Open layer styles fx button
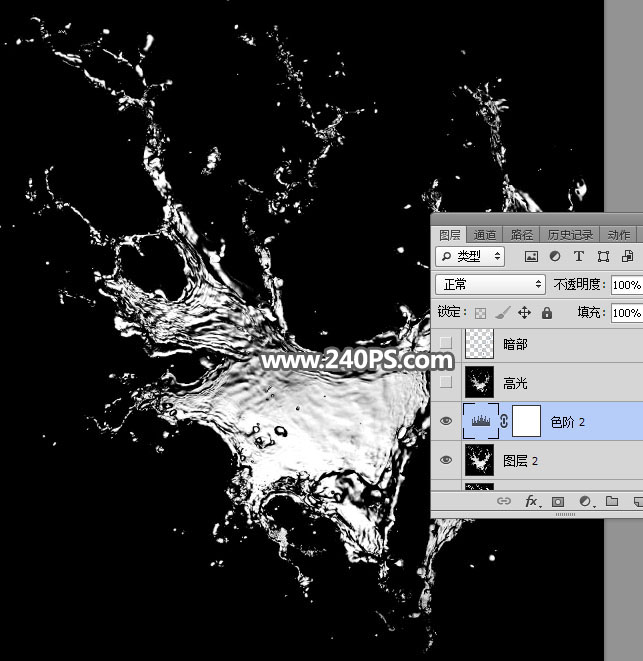The image size is (643, 661). [x=532, y=501]
